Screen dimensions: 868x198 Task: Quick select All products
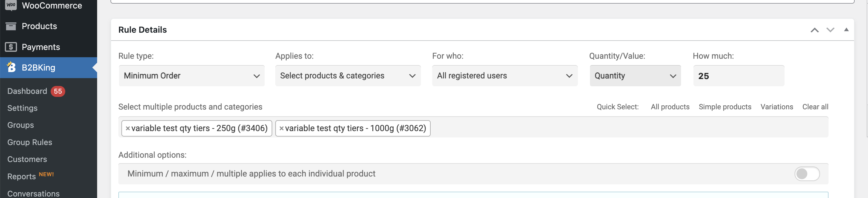click(670, 107)
